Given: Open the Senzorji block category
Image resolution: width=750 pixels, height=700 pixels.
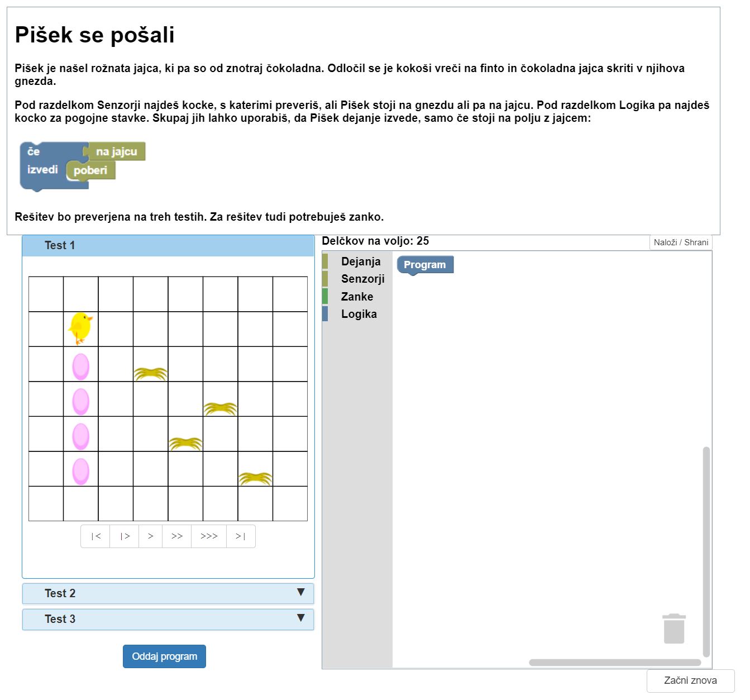Looking at the screenshot, I should pyautogui.click(x=362, y=279).
